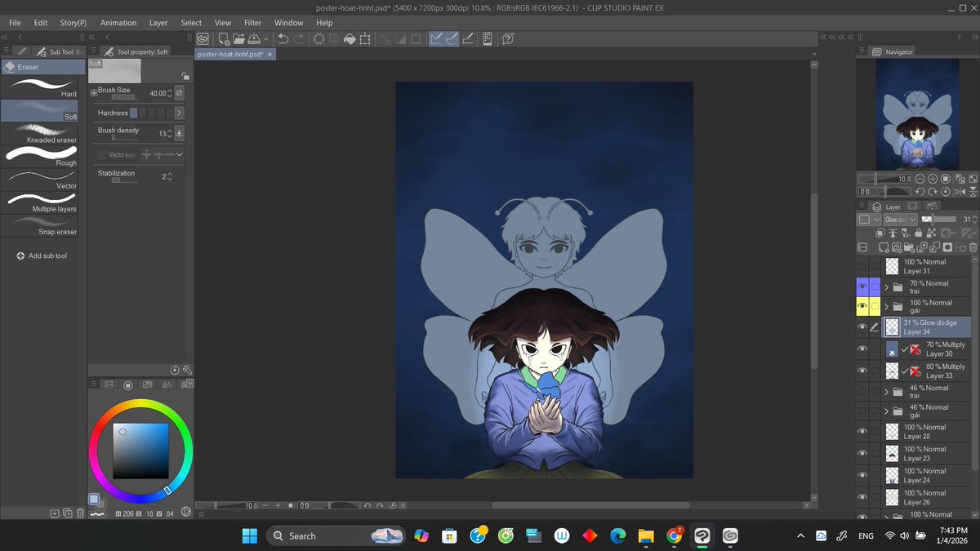Expand the 'trai' 46% Normal folder
The image size is (980, 551).
click(x=887, y=392)
